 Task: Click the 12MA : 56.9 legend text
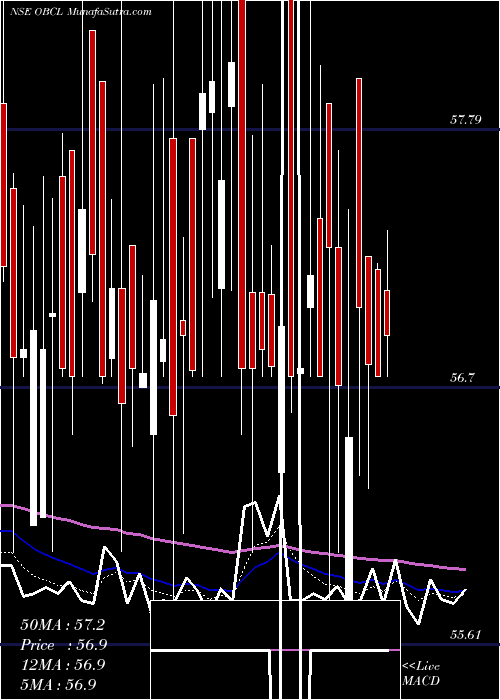coord(62,664)
